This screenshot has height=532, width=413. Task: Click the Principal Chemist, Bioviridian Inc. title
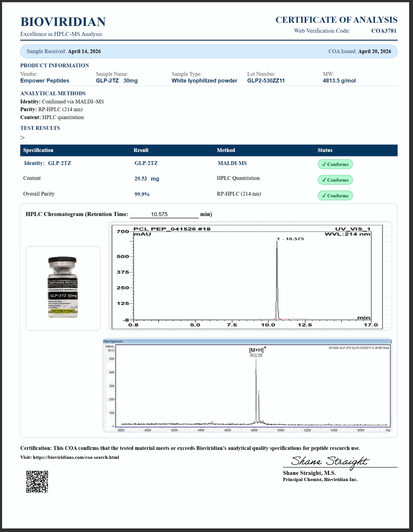320,480
